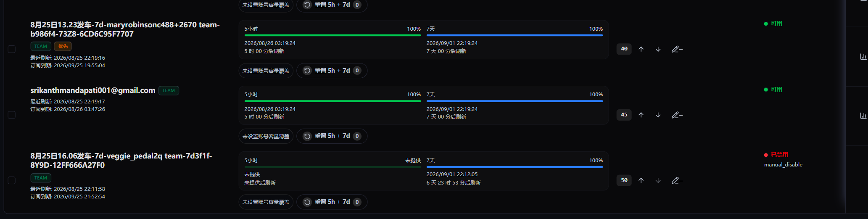Move srikanthmandapati001 account down in priority
This screenshot has height=219, width=868.
658,115
